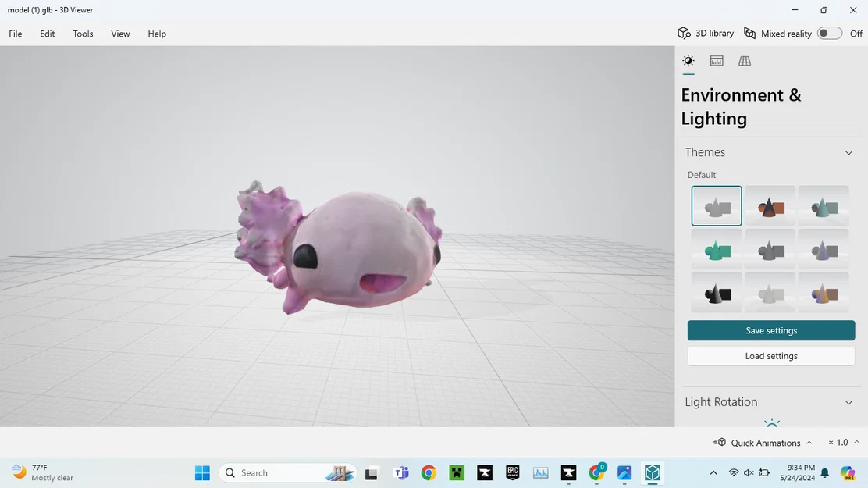Select the dark gray theme in middle row
This screenshot has width=868, height=488.
click(x=770, y=249)
